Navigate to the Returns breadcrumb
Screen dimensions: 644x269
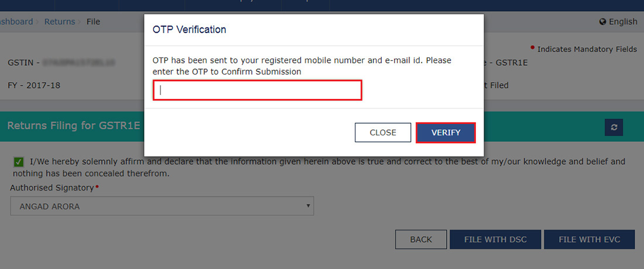click(x=60, y=22)
